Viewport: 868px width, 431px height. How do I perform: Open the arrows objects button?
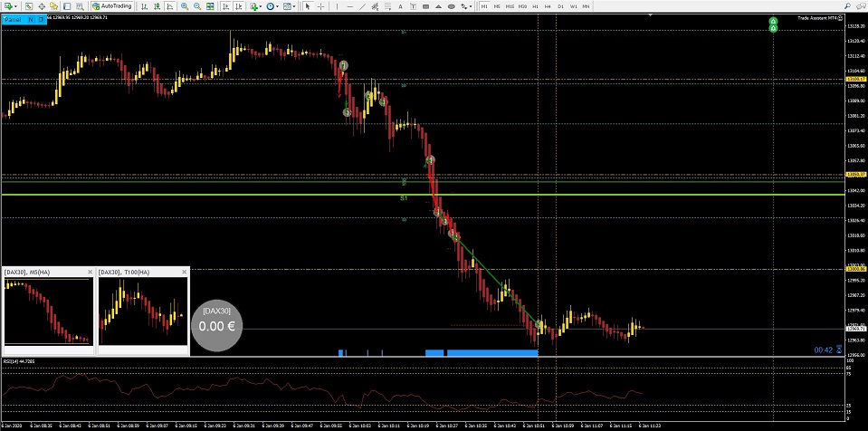point(464,6)
